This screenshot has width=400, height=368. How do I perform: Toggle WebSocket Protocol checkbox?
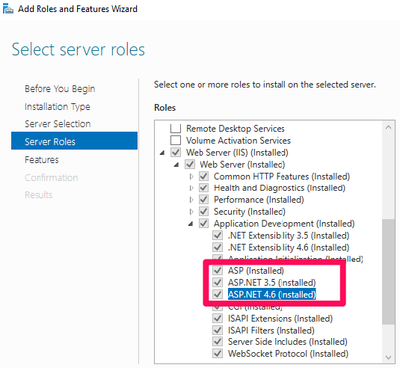point(218,353)
